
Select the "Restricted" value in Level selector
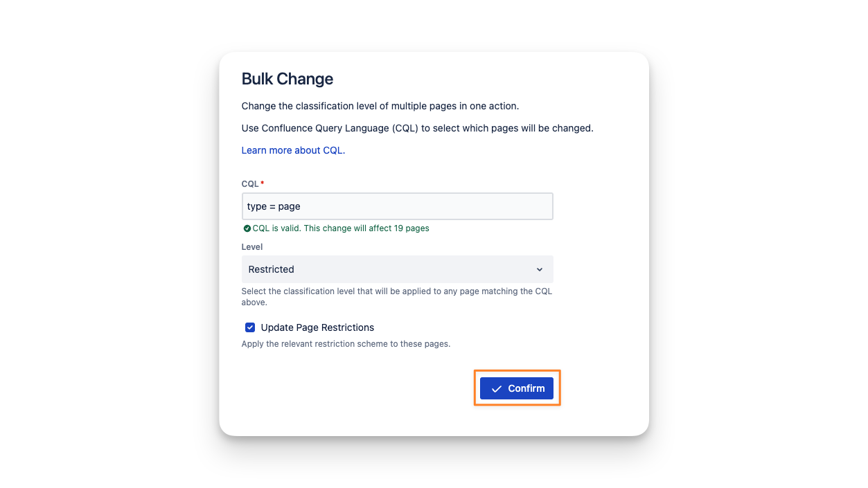tap(272, 269)
